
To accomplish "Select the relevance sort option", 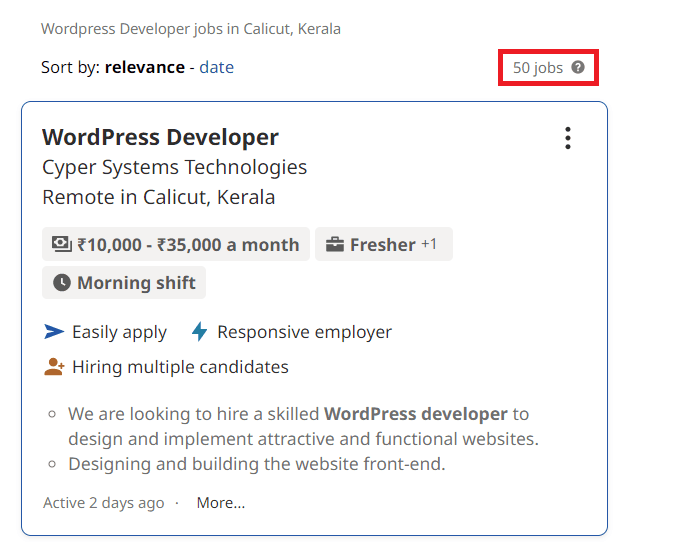I will [x=145, y=67].
